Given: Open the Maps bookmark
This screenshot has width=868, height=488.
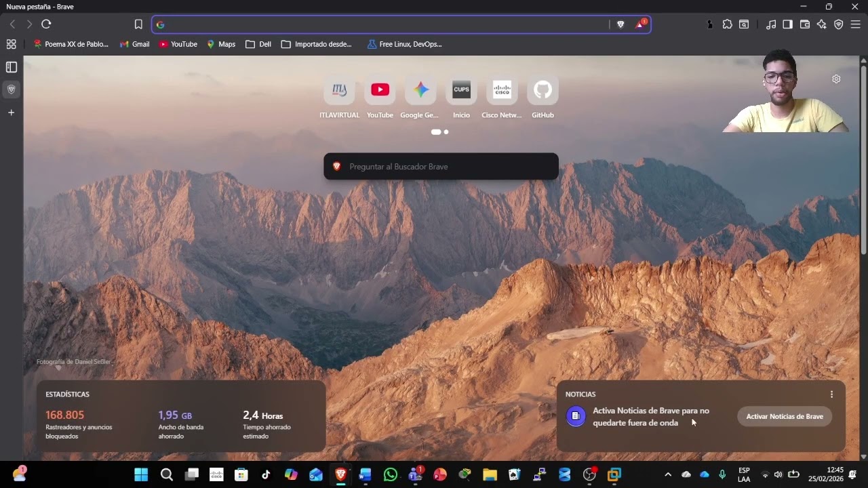Looking at the screenshot, I should [x=221, y=44].
